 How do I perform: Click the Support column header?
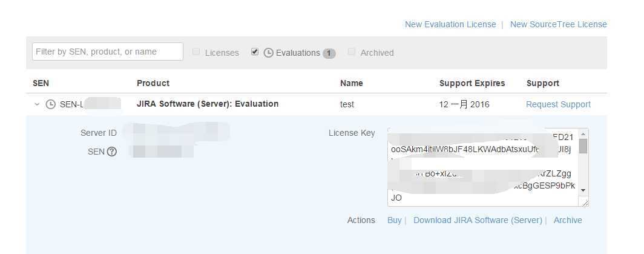pyautogui.click(x=542, y=83)
